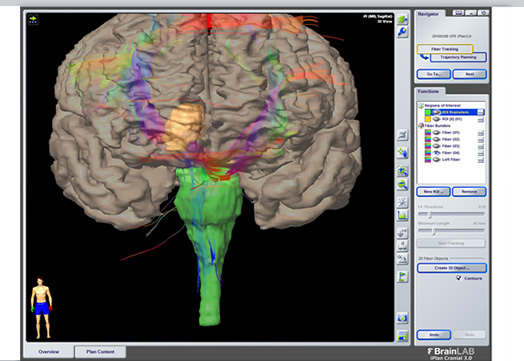Click the zoom out magnifier icon
Image resolution: width=524 pixels, height=361 pixels.
coord(402,184)
